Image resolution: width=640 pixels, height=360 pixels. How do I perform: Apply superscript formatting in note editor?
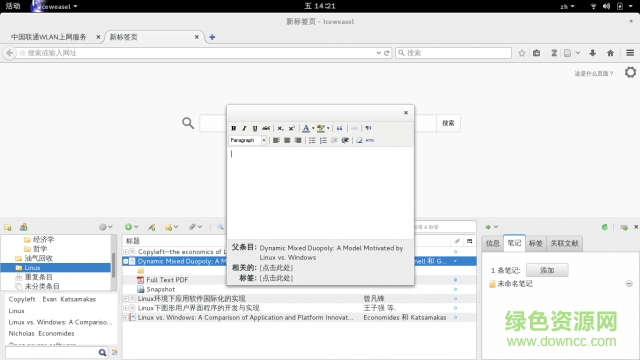click(291, 128)
